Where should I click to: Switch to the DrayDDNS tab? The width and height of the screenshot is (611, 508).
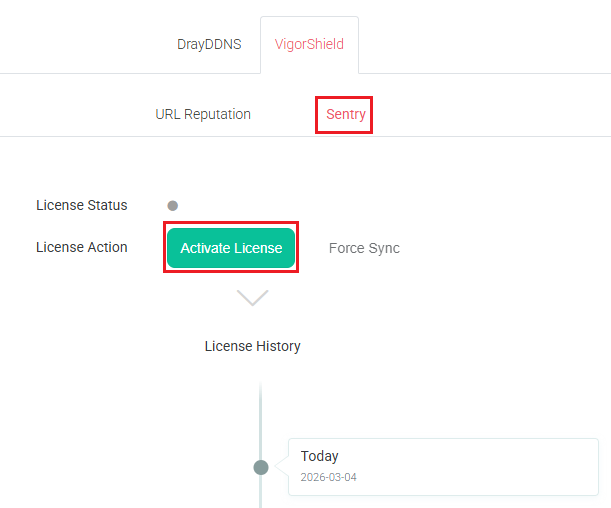pos(209,44)
